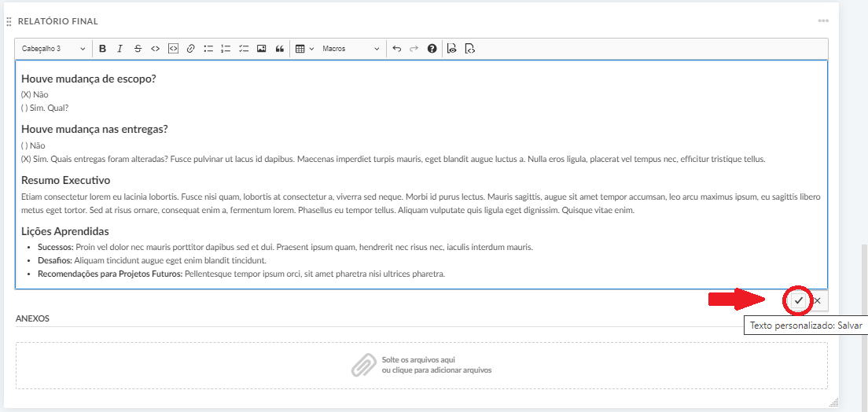Insert inline code formatting

click(155, 49)
